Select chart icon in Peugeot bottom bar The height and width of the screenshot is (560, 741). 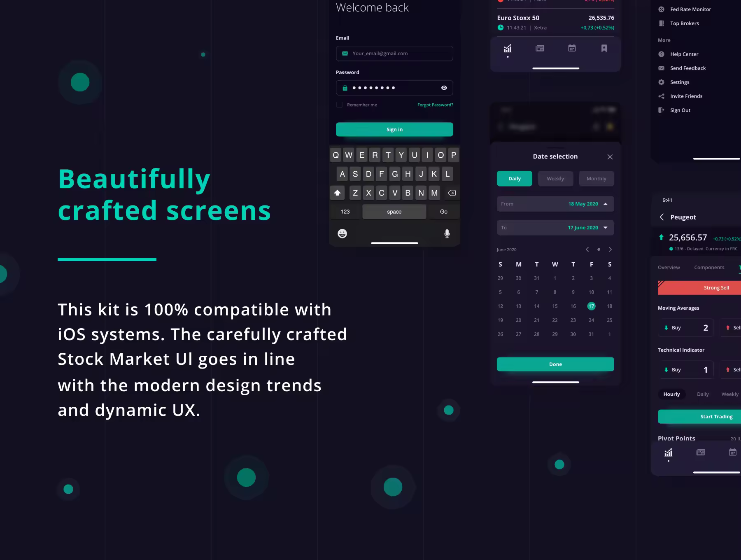(x=668, y=453)
